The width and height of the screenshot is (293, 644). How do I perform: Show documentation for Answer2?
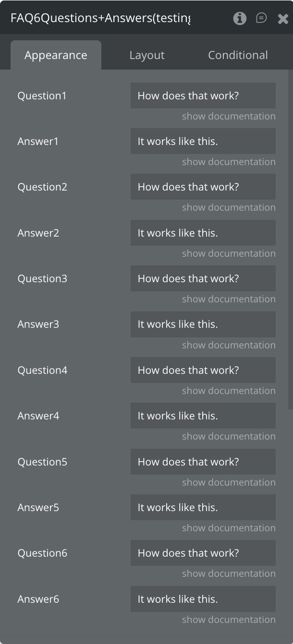[229, 253]
